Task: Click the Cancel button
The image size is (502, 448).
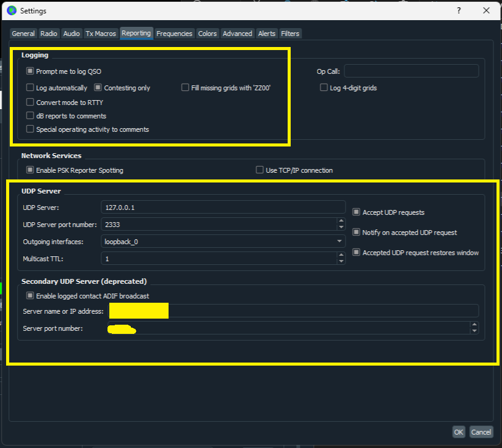Action: (x=481, y=432)
